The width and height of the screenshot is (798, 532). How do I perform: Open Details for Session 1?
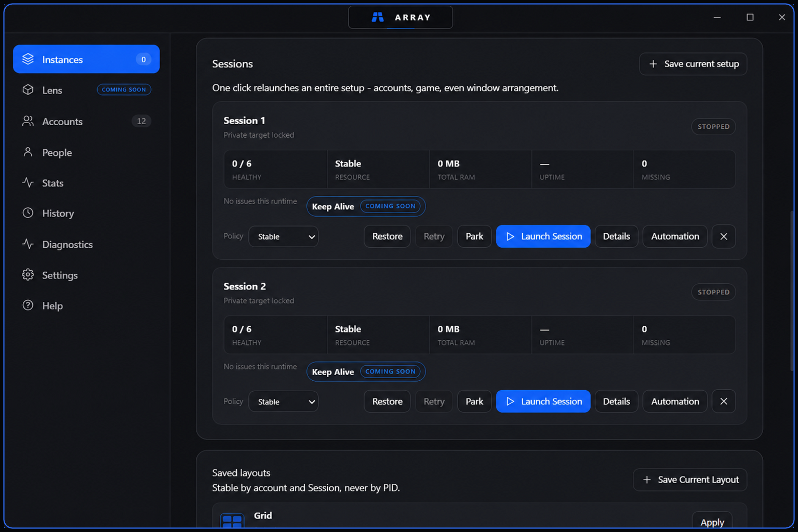pyautogui.click(x=616, y=236)
